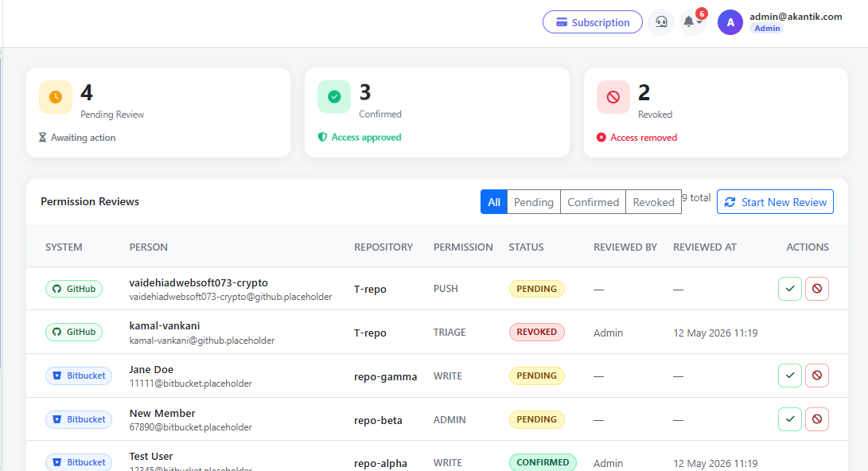Filter reviews by Revoked
This screenshot has height=471, width=868.
653,202
